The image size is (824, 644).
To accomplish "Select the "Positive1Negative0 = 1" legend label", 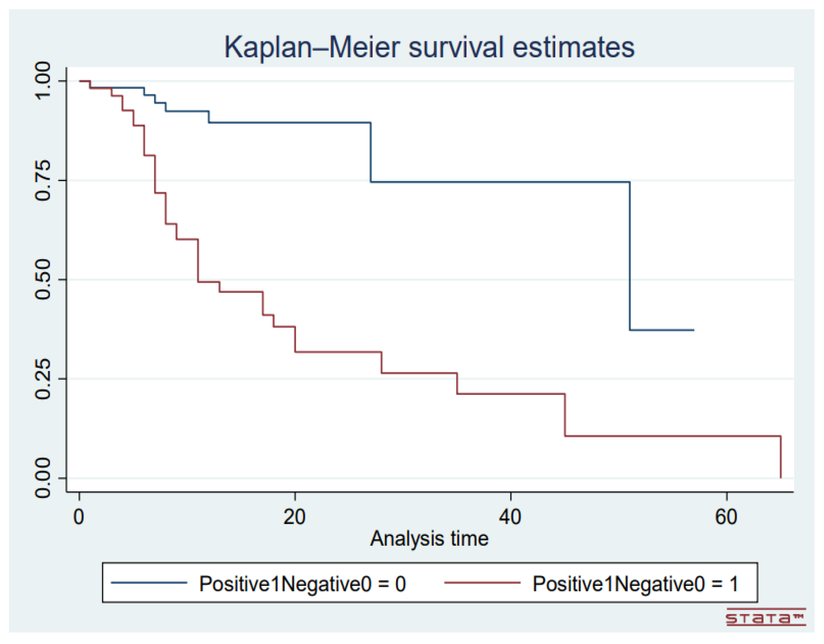I will 635,584.
